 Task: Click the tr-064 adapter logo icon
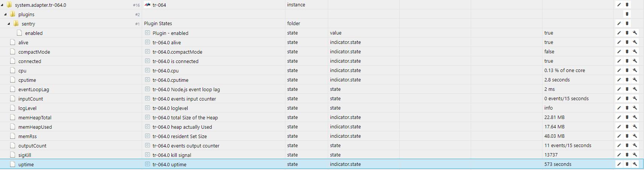(x=147, y=5)
